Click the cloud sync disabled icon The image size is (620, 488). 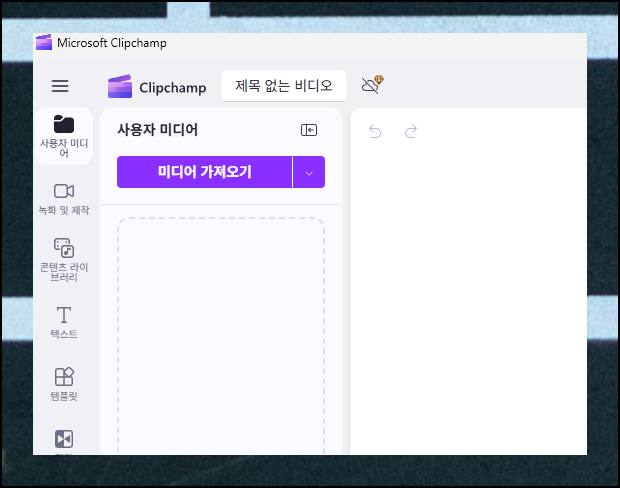pyautogui.click(x=372, y=84)
